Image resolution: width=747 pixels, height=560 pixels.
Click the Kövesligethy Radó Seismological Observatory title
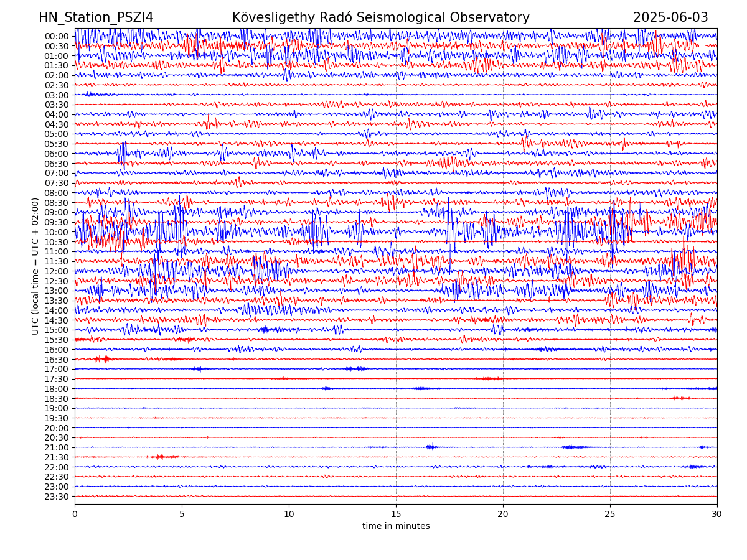click(380, 17)
